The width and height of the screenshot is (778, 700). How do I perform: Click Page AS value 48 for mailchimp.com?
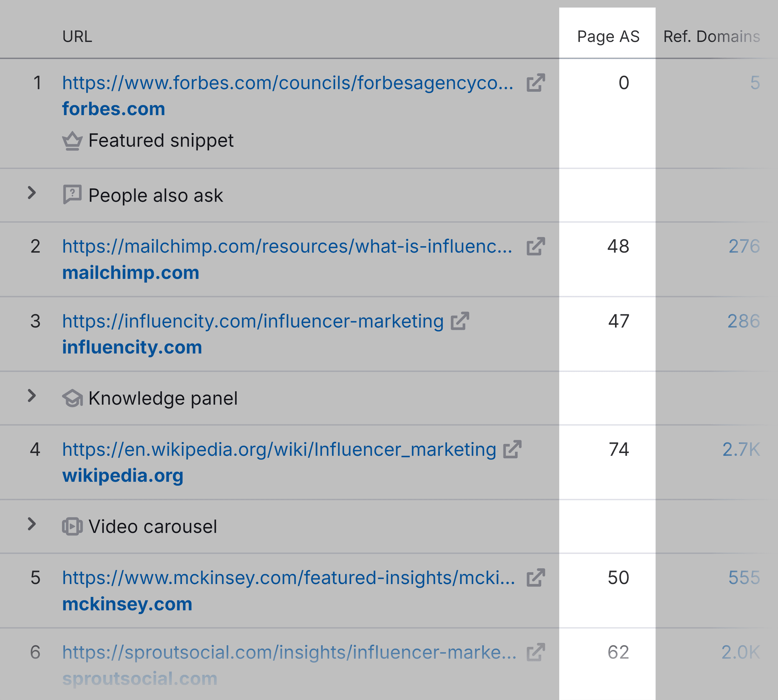click(618, 246)
